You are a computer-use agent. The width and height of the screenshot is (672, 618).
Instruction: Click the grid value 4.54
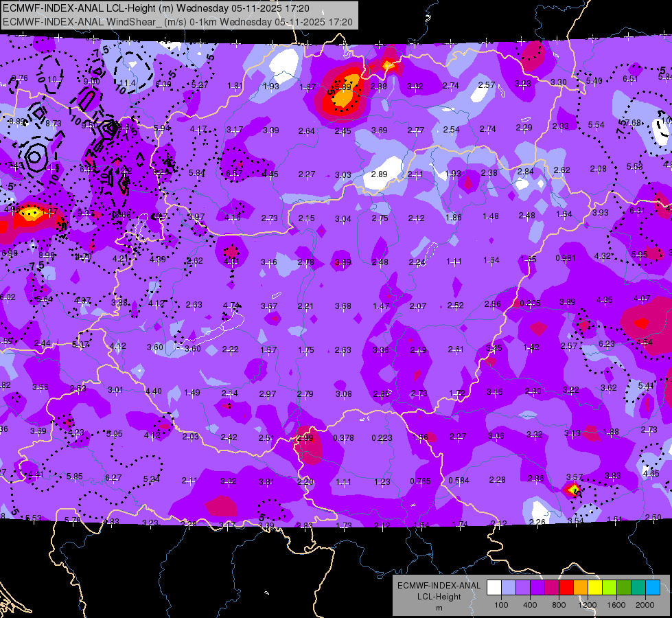[644, 343]
